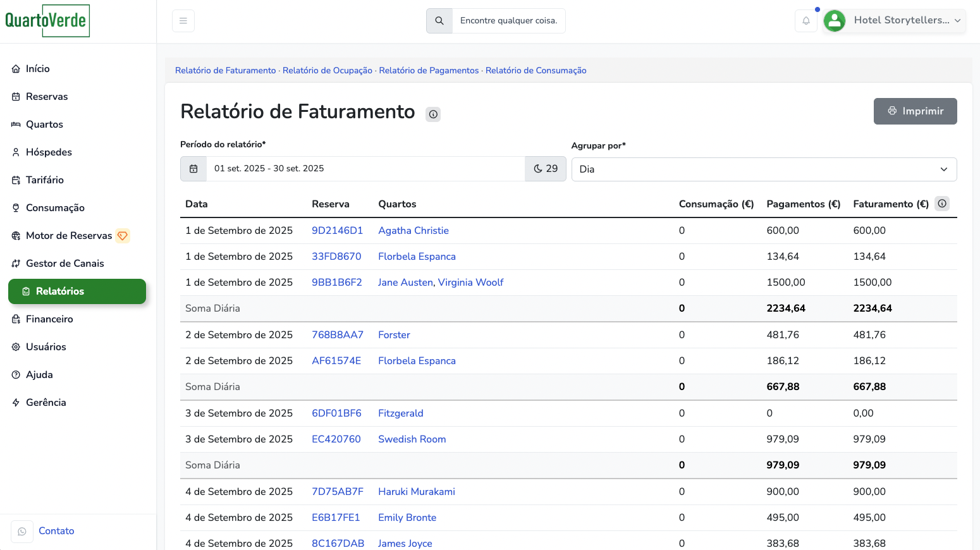Click the diamond premium icon by Motor de Reservas
The height and width of the screenshot is (550, 980).
click(x=123, y=236)
